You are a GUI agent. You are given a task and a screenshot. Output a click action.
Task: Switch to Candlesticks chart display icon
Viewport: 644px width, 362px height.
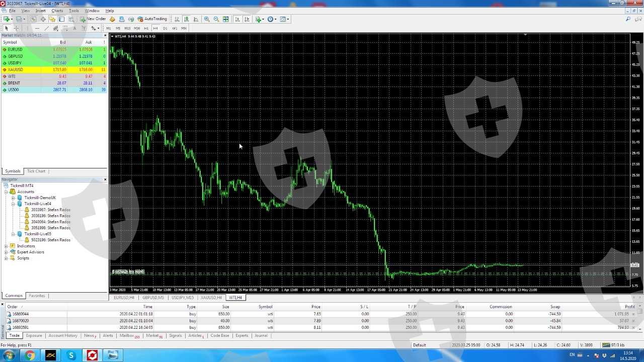coord(187,19)
